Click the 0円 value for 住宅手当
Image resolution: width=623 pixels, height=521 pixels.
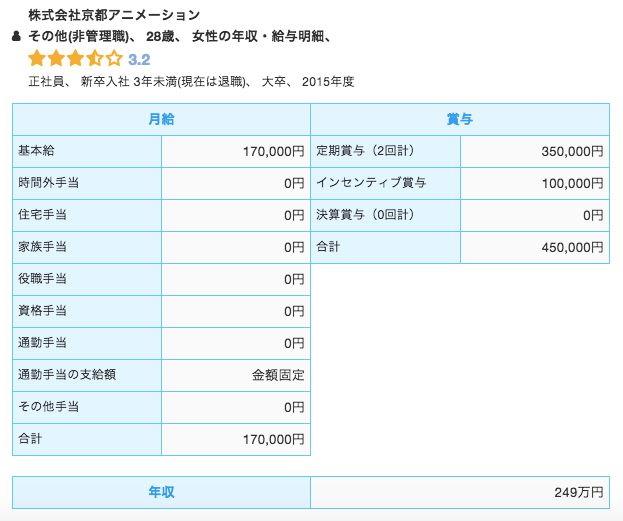[294, 215]
